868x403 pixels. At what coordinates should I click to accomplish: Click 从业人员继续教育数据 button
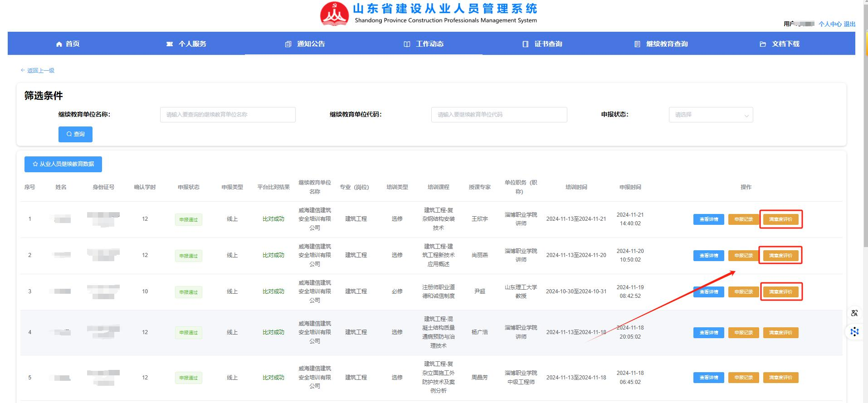tap(63, 164)
